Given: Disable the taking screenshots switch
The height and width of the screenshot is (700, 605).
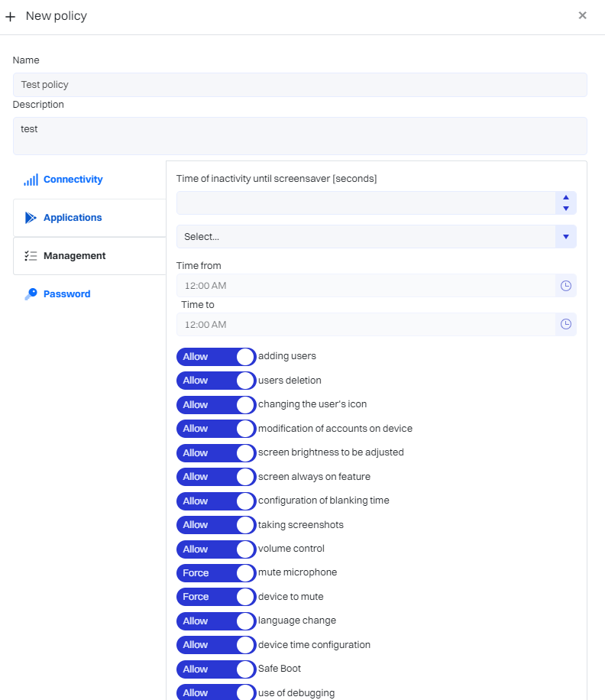Looking at the screenshot, I should (216, 525).
